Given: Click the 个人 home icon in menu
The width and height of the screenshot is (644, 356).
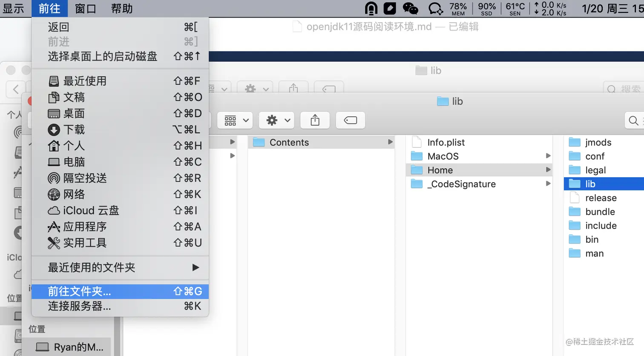Looking at the screenshot, I should tap(54, 146).
